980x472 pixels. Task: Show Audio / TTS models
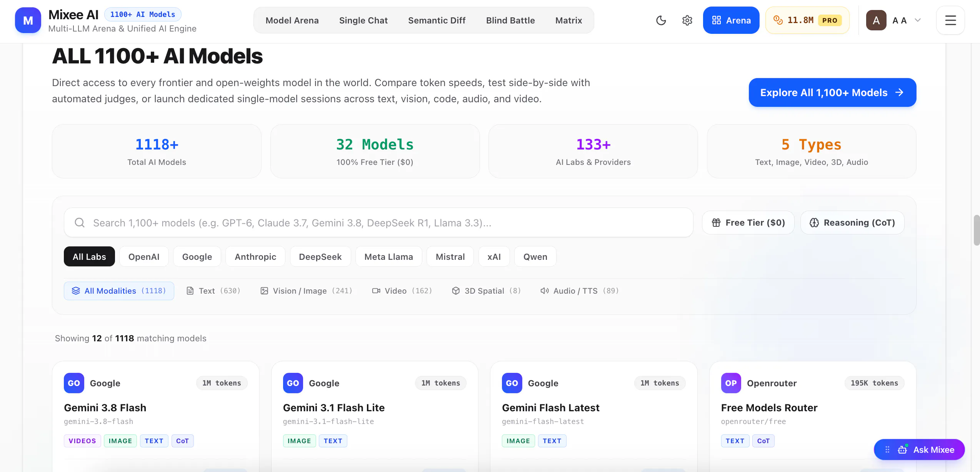coord(580,291)
